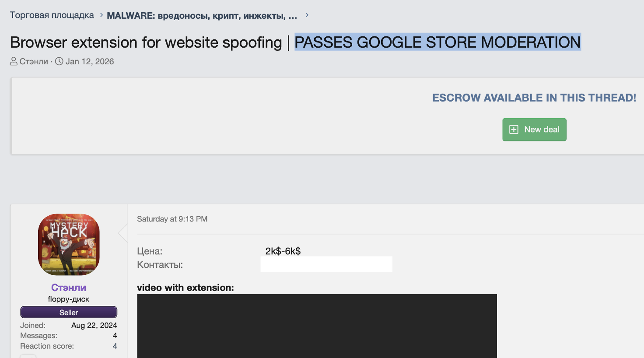Expand the chevron after Торговая площадка breadcrumb
The image size is (644, 358).
point(101,14)
